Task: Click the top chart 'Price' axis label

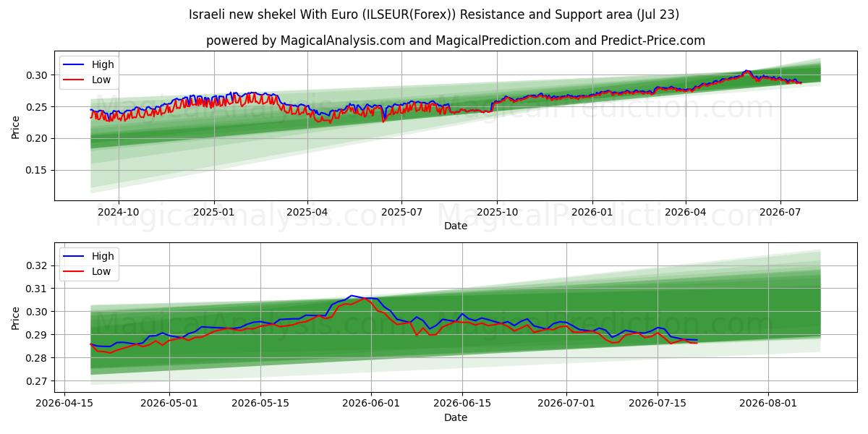Action: coord(16,125)
